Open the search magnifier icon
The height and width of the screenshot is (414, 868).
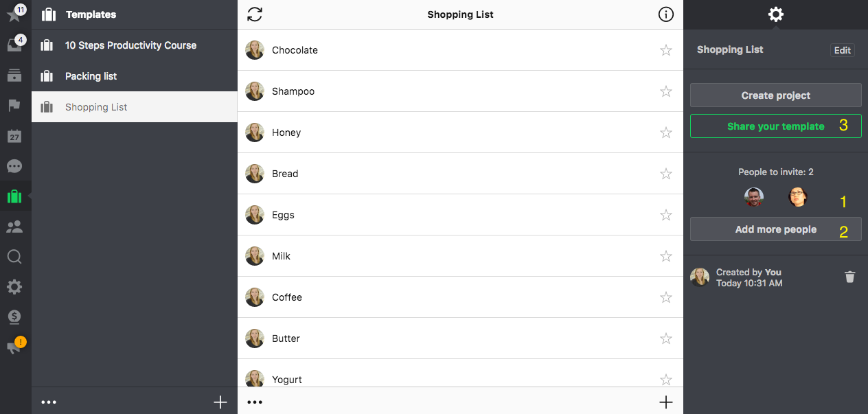(14, 257)
